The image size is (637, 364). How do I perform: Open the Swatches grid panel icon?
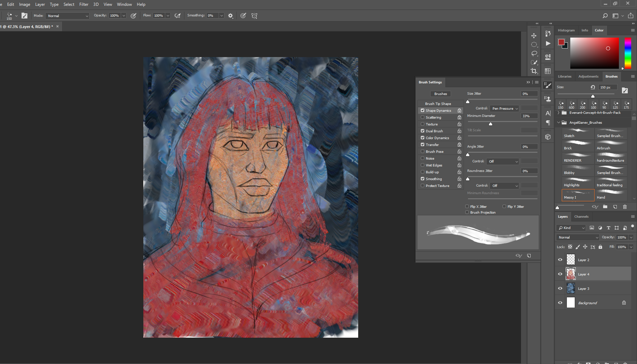coord(548,71)
